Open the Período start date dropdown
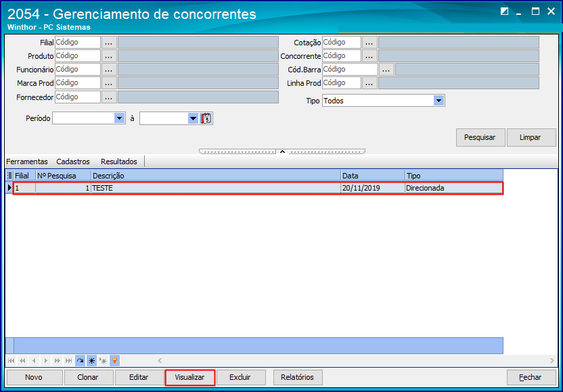This screenshot has height=392, width=563. click(119, 118)
